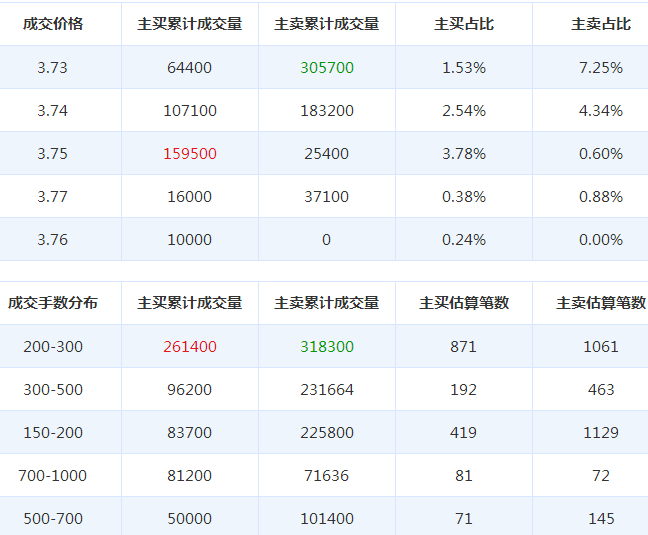This screenshot has width=648, height=535.
Task: Click the 成交手数分布 column header
Action: pyautogui.click(x=53, y=303)
